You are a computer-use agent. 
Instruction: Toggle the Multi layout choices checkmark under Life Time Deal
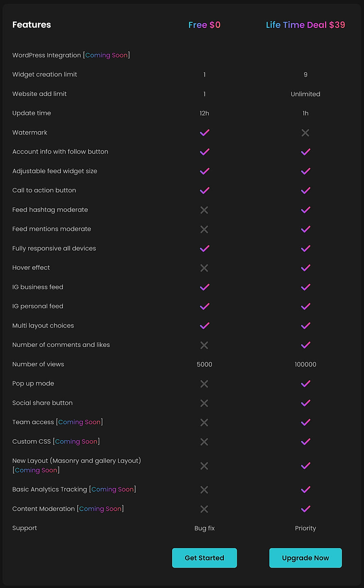click(305, 326)
